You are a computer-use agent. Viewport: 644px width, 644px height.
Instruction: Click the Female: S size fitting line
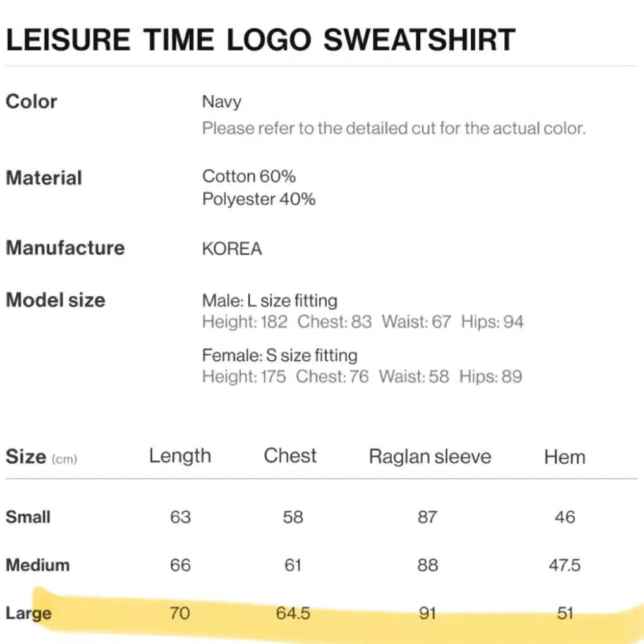point(280,355)
